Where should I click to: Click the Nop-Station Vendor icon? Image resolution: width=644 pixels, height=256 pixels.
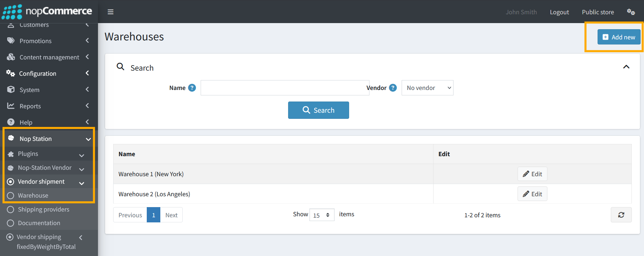pyautogui.click(x=11, y=168)
